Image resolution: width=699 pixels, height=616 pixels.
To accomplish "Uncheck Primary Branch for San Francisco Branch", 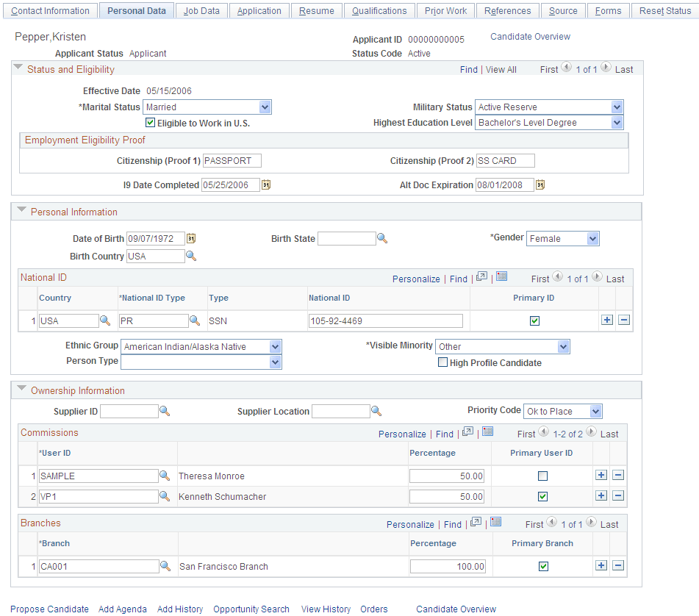I will [542, 566].
